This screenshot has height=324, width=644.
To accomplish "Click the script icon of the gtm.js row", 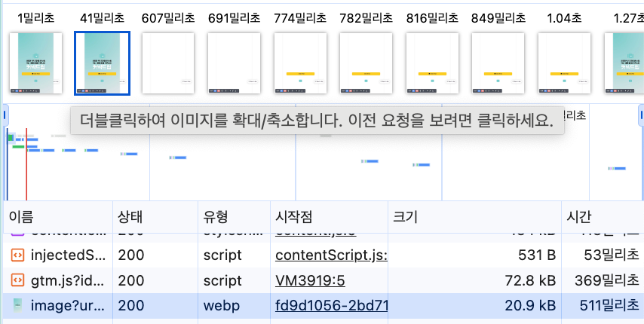I will [17, 280].
